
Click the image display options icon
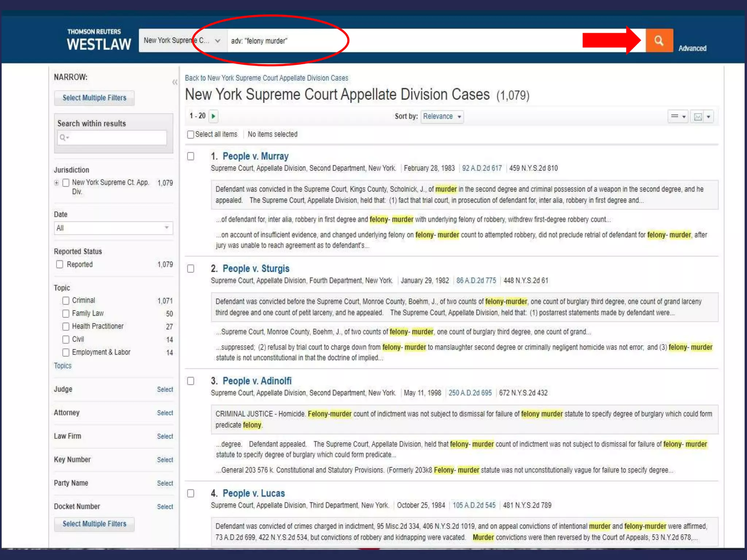pos(698,117)
